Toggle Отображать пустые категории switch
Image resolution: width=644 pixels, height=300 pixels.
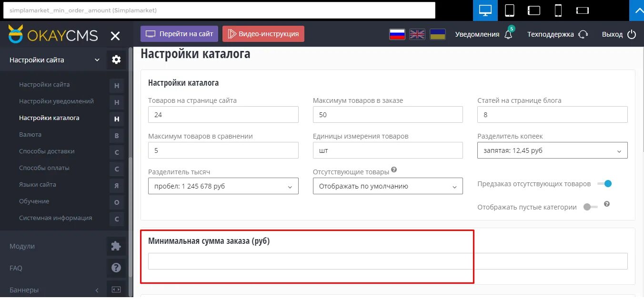[x=591, y=207]
